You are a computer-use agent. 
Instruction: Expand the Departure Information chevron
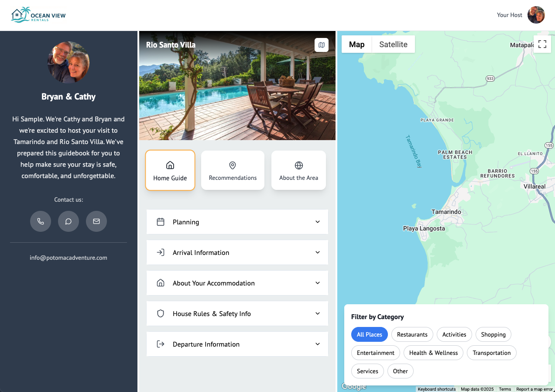[318, 344]
